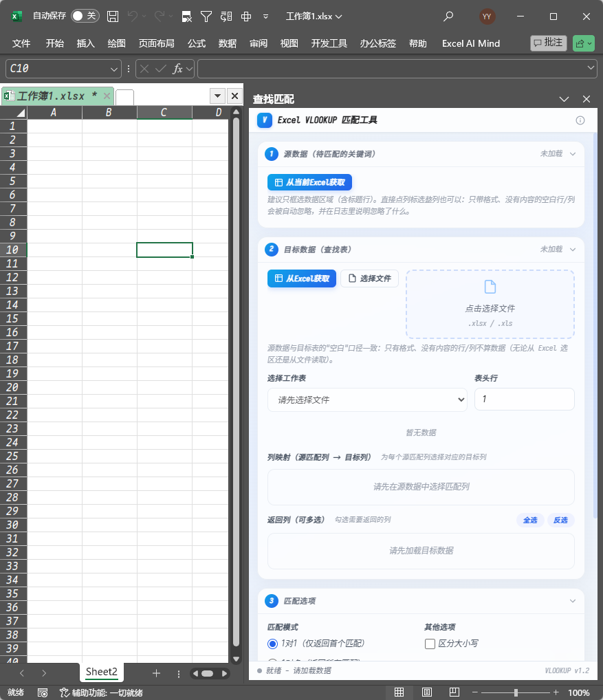Click the filter funnel icon in quick access toolbar
The width and height of the screenshot is (603, 700).
[x=206, y=17]
